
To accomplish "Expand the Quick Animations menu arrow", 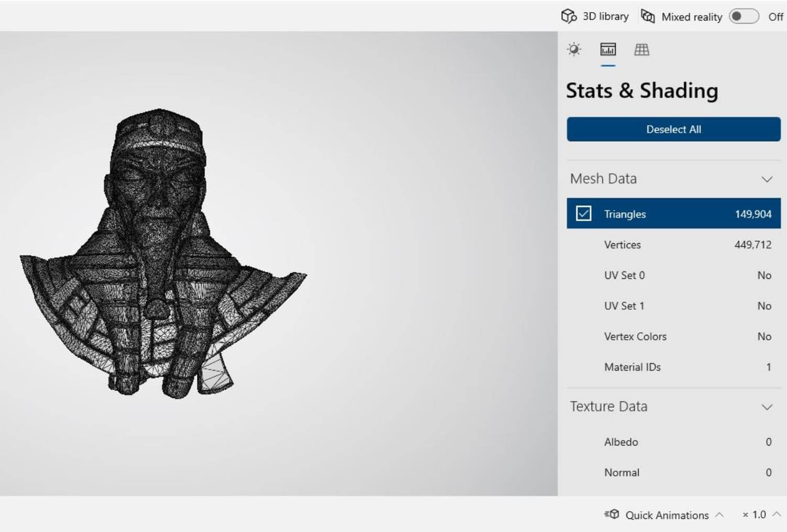I will tap(719, 515).
